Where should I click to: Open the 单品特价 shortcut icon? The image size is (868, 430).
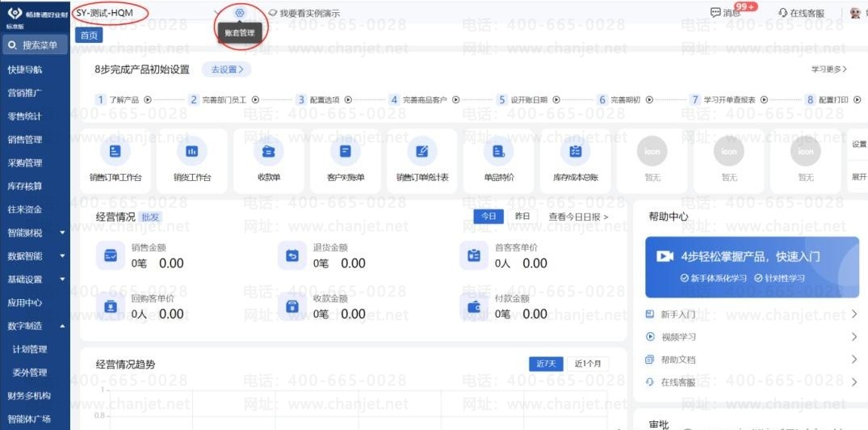pyautogui.click(x=498, y=151)
